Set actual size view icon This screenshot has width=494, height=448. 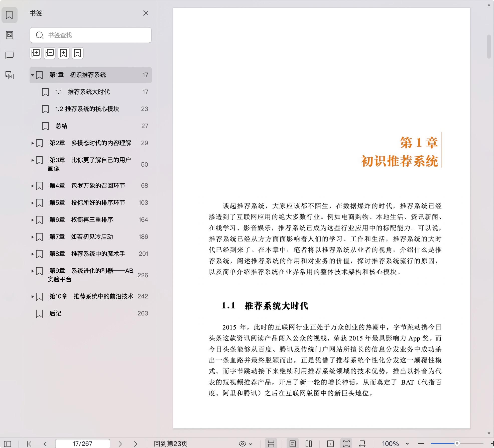pyautogui.click(x=330, y=444)
